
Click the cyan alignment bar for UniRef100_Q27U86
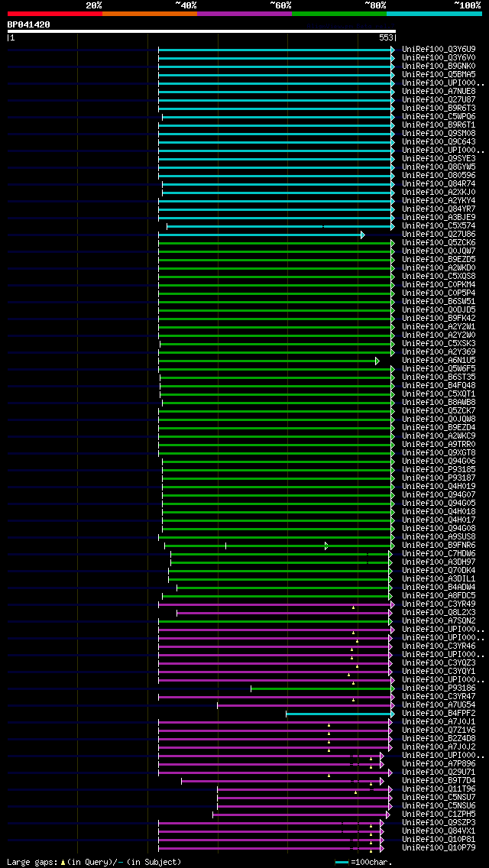pyautogui.click(x=261, y=235)
